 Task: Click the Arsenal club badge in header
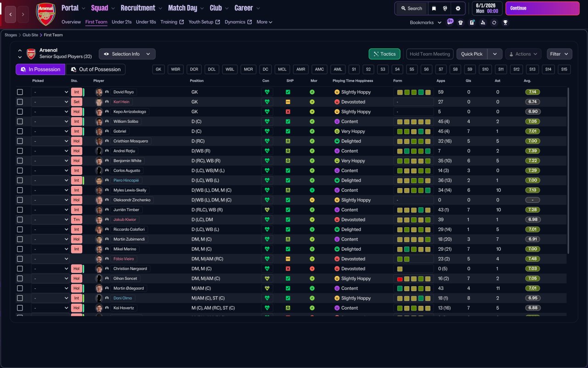(45, 14)
